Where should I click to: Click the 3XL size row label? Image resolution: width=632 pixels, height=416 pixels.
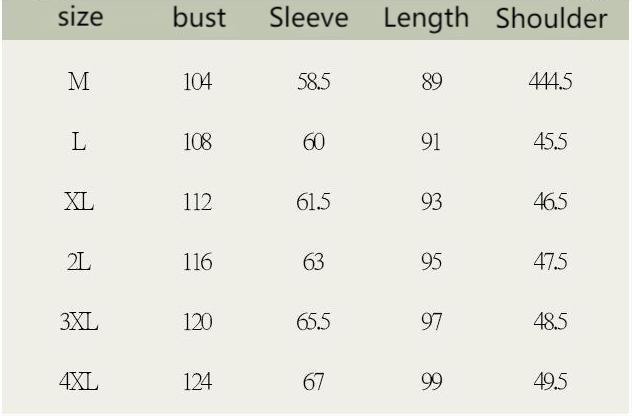point(79,322)
